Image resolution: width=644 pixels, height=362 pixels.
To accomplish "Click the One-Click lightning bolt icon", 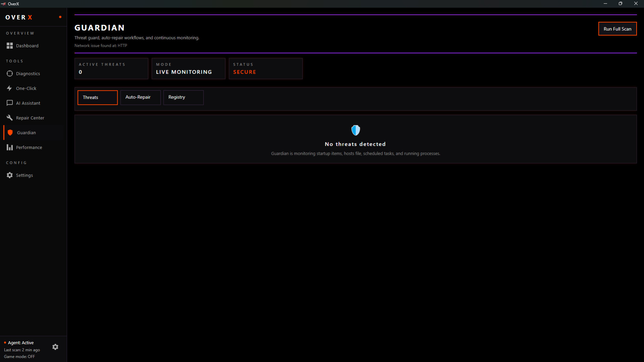I will [9, 88].
